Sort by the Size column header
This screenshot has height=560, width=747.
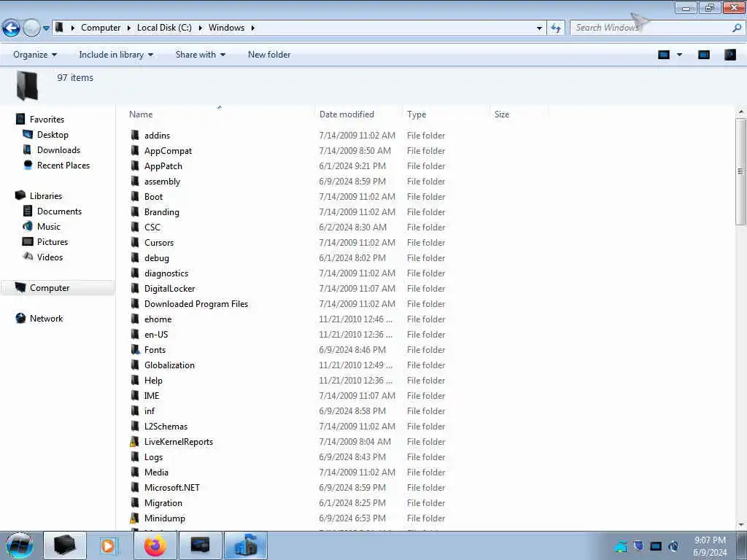[502, 114]
